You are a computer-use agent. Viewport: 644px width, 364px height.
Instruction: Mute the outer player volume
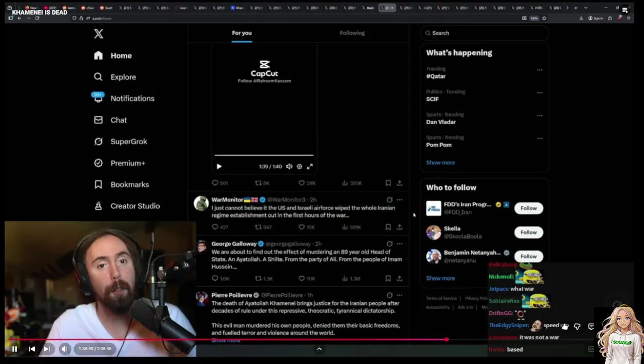[x=64, y=349]
